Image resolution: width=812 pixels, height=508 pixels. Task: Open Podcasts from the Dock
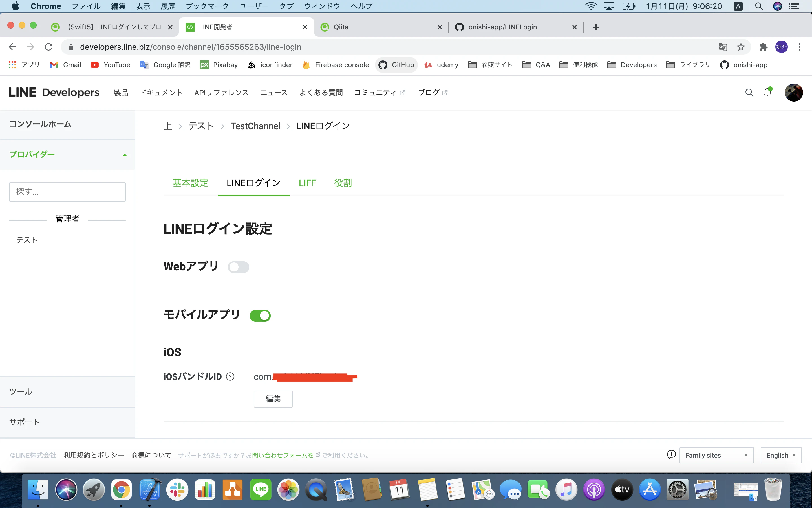click(x=594, y=489)
